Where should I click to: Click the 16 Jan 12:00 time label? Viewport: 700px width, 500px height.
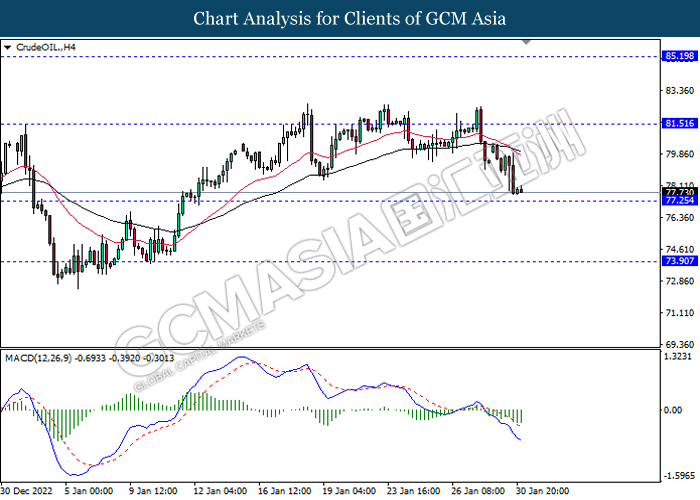285,491
